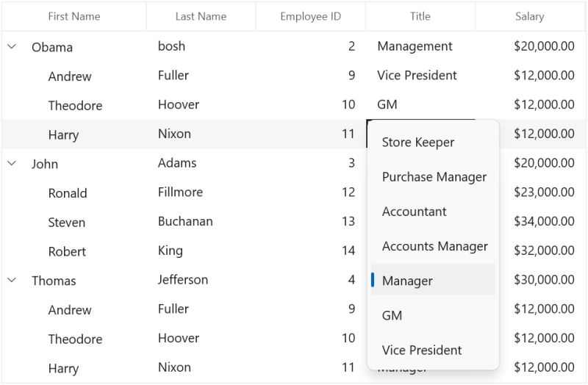
Task: Click the $34,000.00 salary cell
Action: tap(544, 221)
